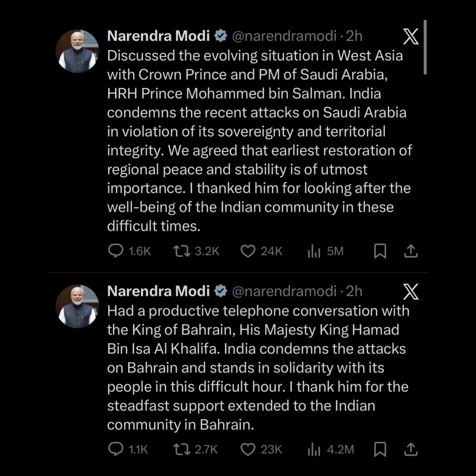Screen dimensions: 476x476
Task: Click the X logo on first tweet
Action: click(411, 37)
